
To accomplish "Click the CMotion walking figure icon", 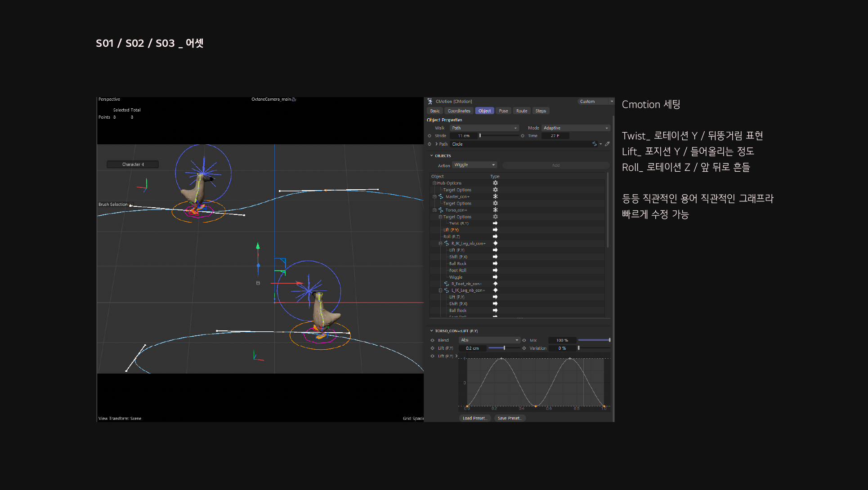I will tap(430, 102).
